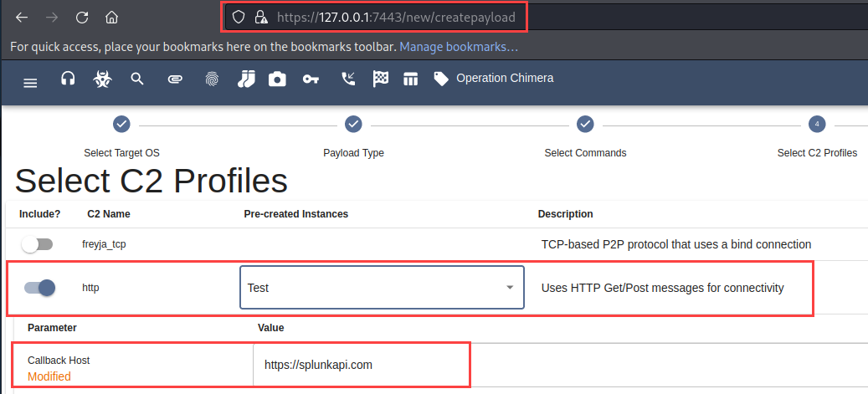This screenshot has width=868, height=394.
Task: Open the hamburger navigation menu
Action: 30,82
